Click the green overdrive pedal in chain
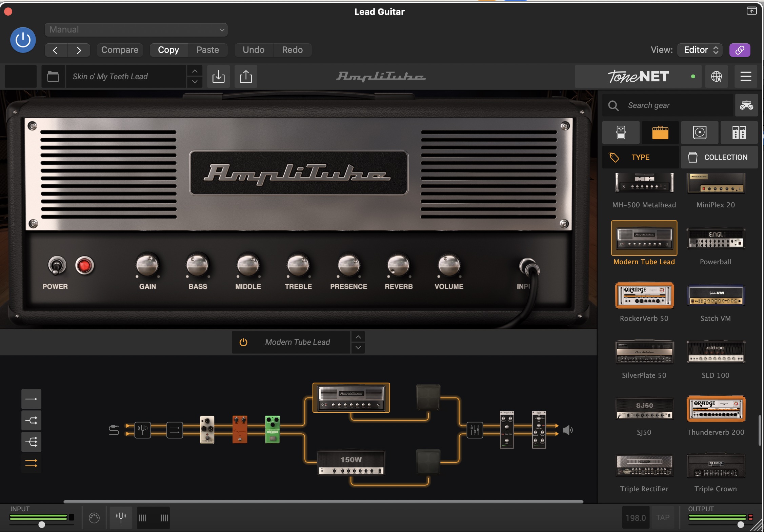 pyautogui.click(x=272, y=430)
